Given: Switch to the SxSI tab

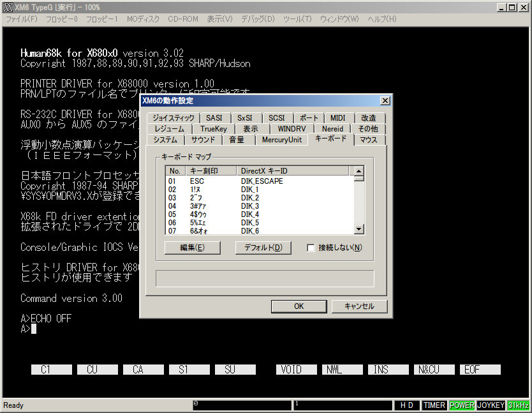Looking at the screenshot, I should pyautogui.click(x=244, y=118).
